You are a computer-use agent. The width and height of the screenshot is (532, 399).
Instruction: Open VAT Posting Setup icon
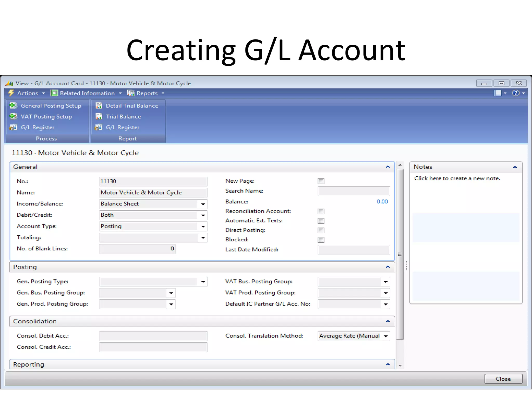coord(13,116)
